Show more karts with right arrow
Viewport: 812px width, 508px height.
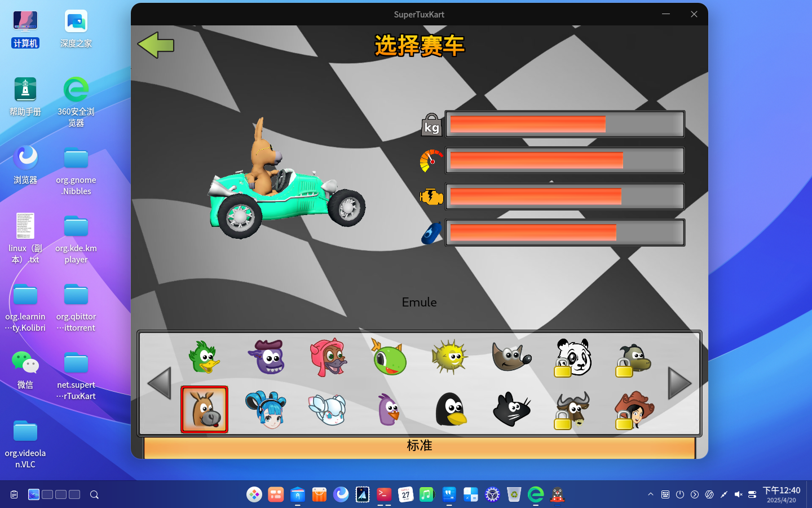(x=679, y=383)
